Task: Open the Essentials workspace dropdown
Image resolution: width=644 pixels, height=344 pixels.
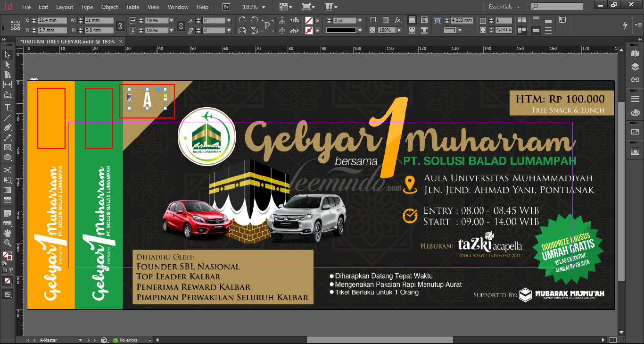Action: pyautogui.click(x=504, y=7)
